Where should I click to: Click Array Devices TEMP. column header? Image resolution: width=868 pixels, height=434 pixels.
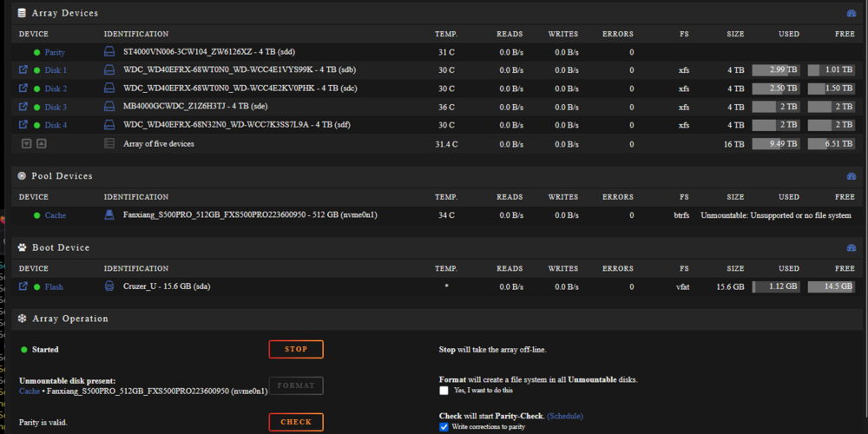446,34
